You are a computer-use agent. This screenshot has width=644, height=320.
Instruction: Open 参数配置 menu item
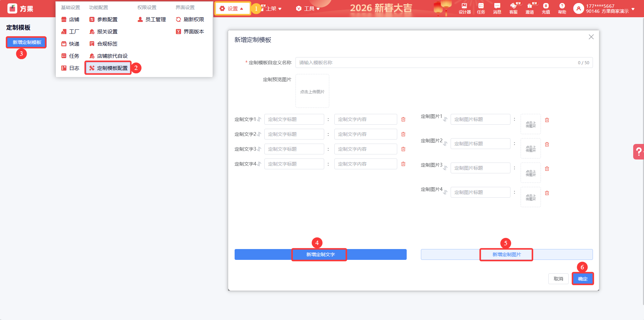click(x=103, y=20)
